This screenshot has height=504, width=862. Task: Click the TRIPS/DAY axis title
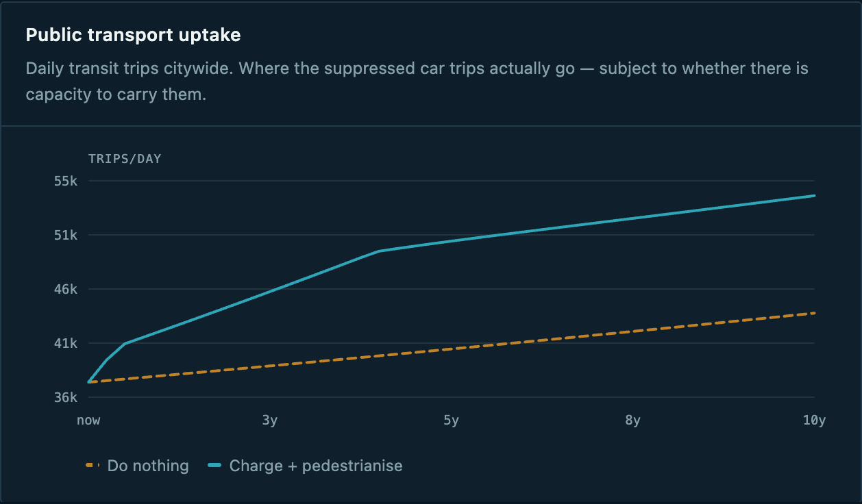click(125, 159)
